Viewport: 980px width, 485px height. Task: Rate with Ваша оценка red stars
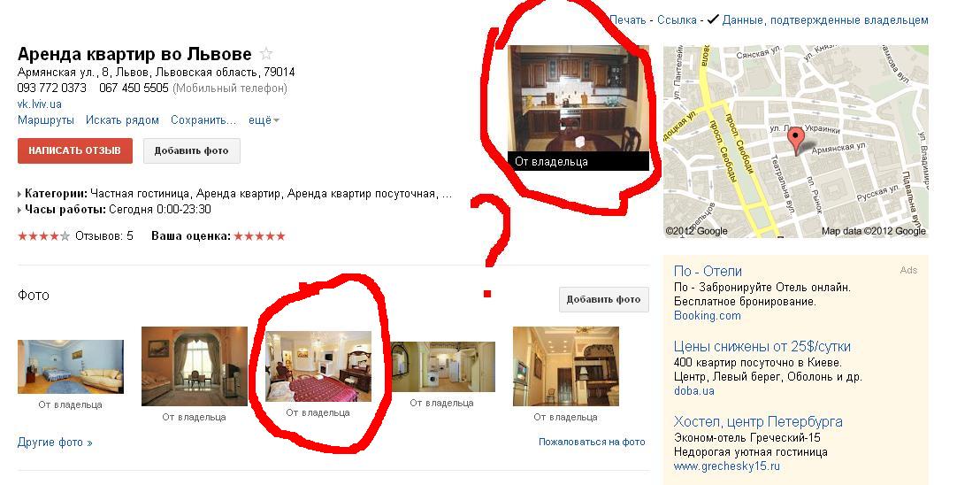pos(259,236)
